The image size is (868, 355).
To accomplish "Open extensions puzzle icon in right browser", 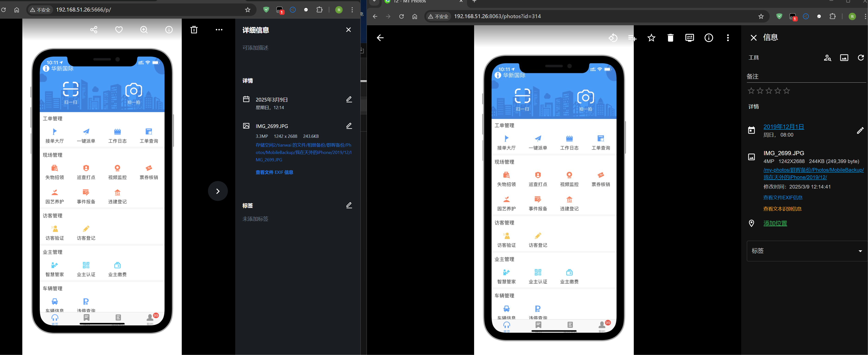I will point(833,16).
